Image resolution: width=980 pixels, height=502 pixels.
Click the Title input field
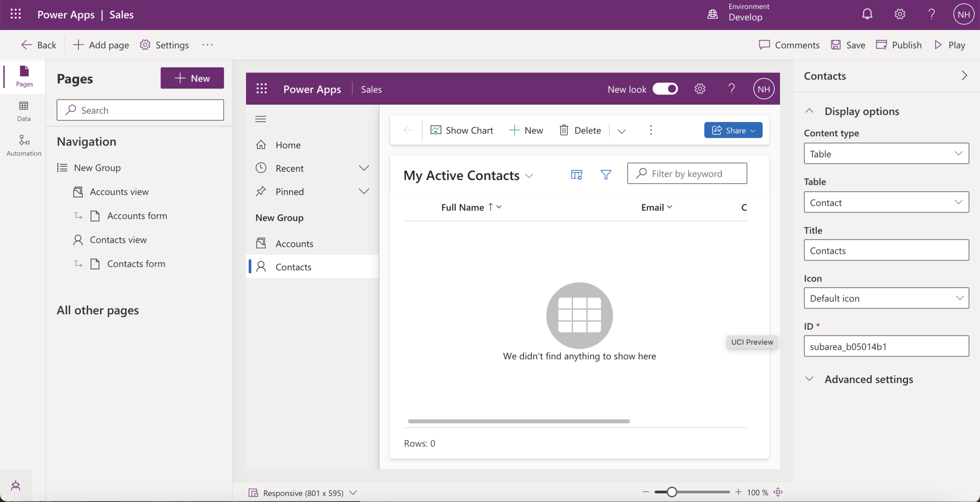pyautogui.click(x=886, y=251)
